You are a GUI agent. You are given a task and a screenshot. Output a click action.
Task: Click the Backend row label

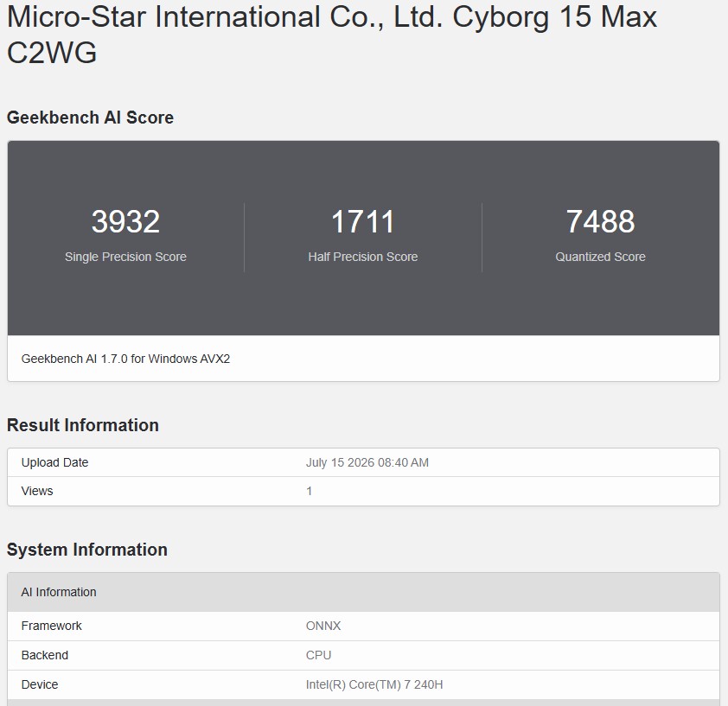[x=45, y=655]
